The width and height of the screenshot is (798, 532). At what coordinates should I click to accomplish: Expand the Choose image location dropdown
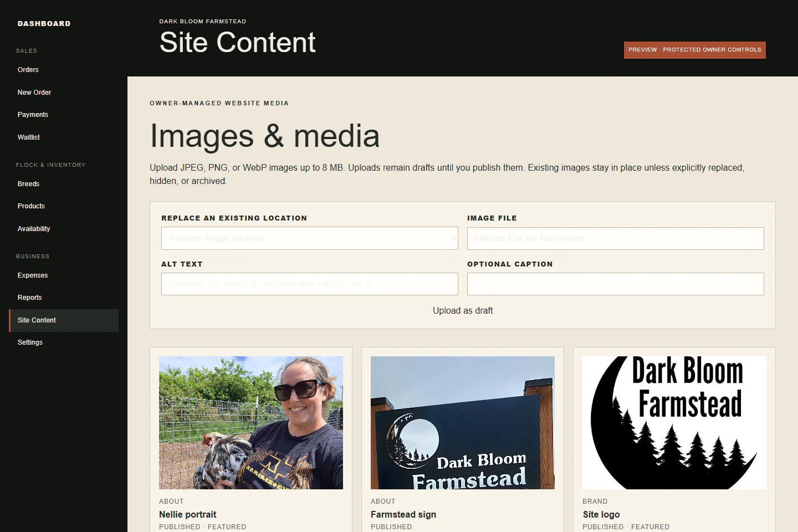[x=310, y=238]
